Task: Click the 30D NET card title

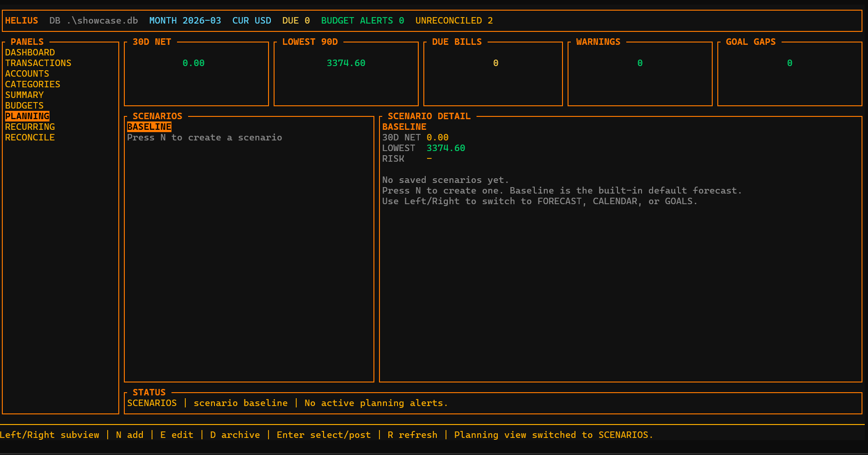Action: pyautogui.click(x=152, y=42)
